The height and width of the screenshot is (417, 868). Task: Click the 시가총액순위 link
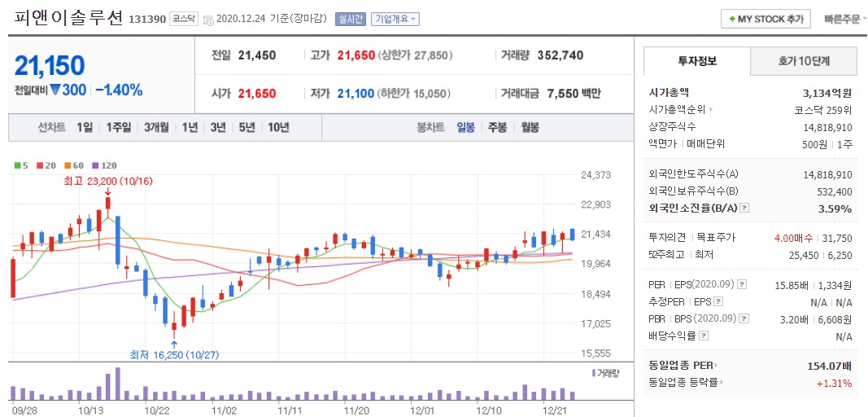(x=678, y=110)
